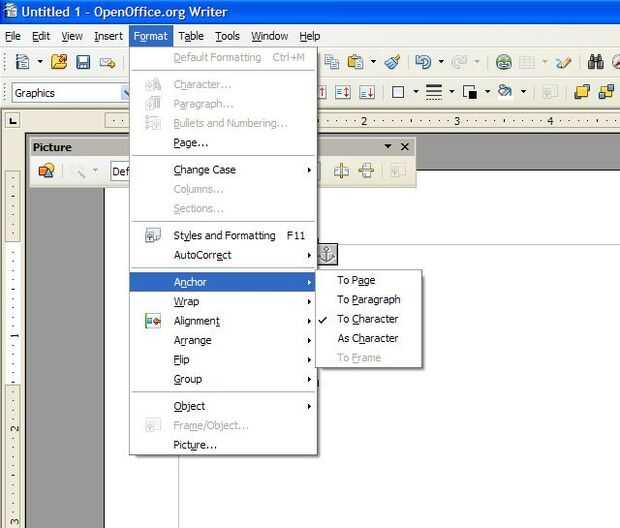This screenshot has height=528, width=620.
Task: Expand the Flip submenu
Action: point(223,360)
